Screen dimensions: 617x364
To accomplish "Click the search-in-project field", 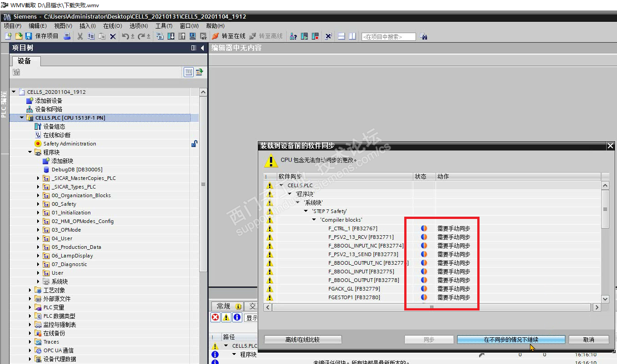I will tap(388, 37).
